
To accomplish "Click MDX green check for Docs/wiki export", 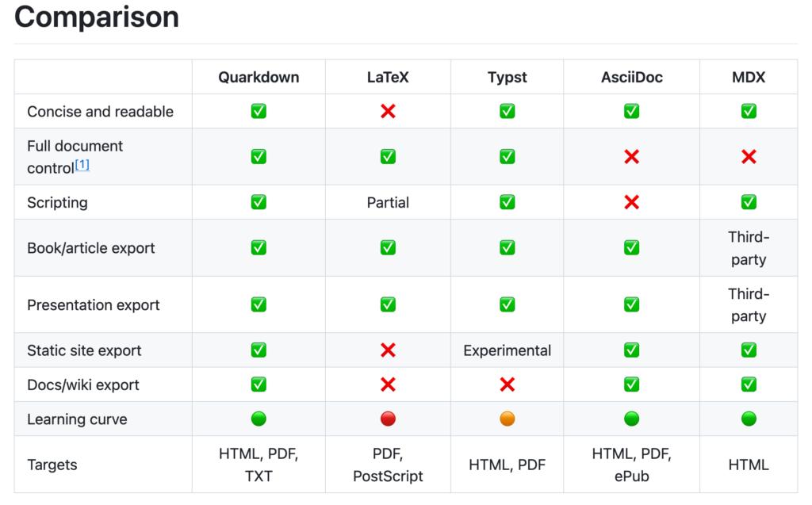I will (x=749, y=384).
